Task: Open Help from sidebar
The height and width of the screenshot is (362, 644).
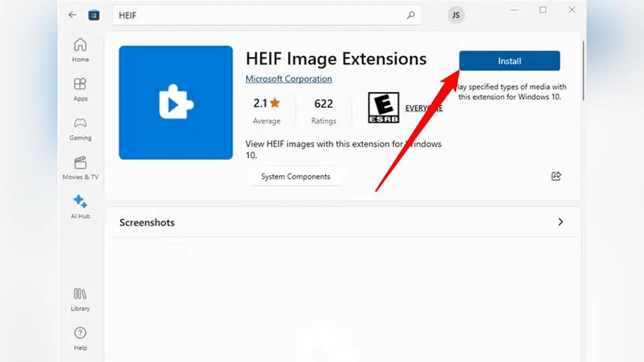Action: (80, 338)
